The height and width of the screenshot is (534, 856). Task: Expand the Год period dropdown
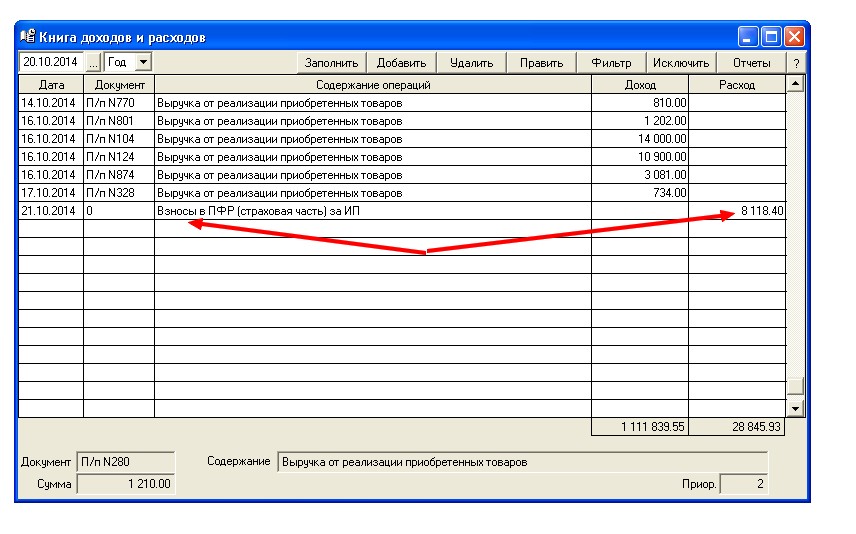pos(143,62)
